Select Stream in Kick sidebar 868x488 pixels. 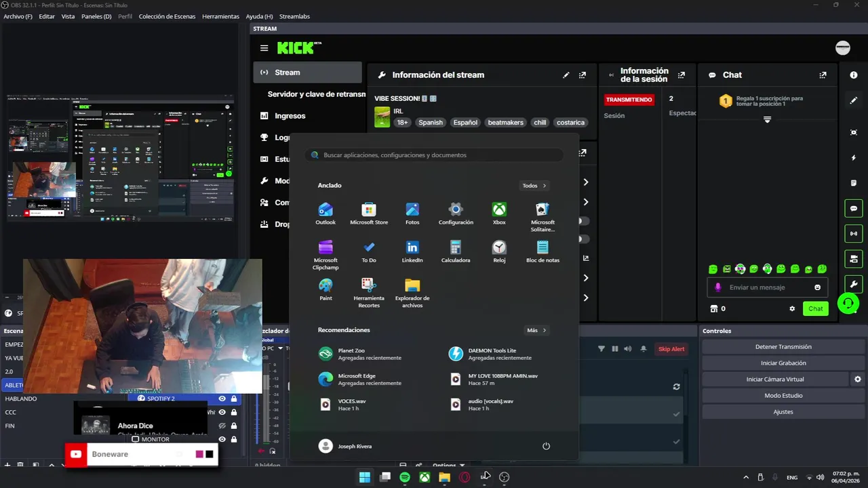[x=308, y=73]
